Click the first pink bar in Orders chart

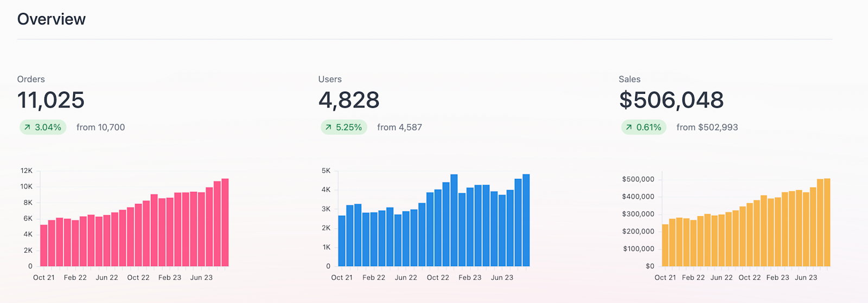44,246
